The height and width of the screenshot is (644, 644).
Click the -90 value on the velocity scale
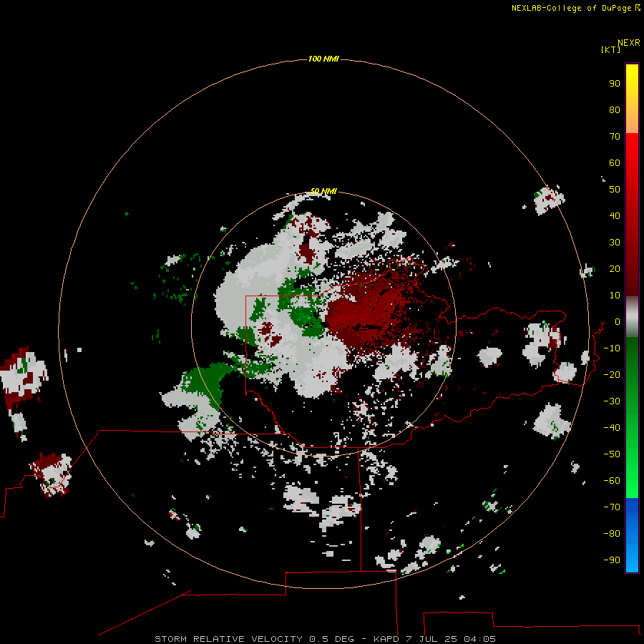[612, 560]
